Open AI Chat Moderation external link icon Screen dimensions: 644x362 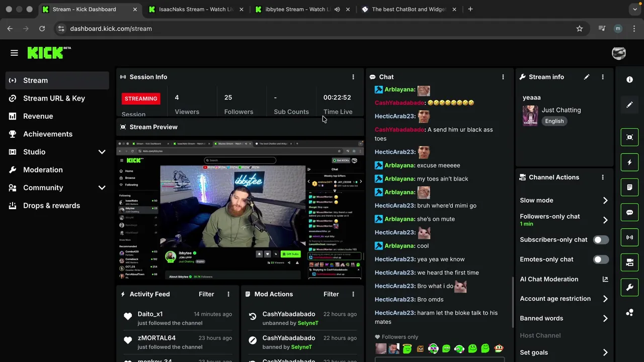(x=605, y=279)
